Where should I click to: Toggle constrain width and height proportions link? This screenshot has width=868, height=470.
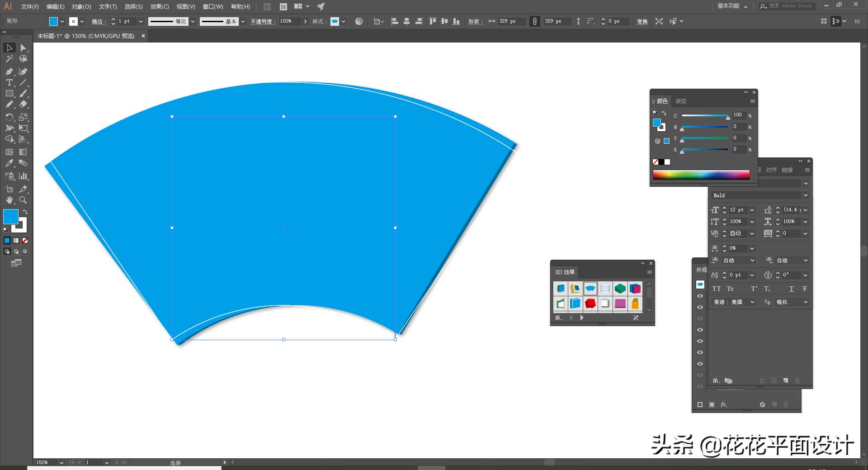(534, 21)
